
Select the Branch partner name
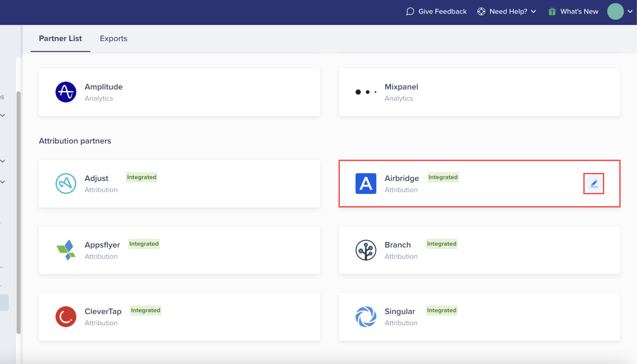coord(398,245)
